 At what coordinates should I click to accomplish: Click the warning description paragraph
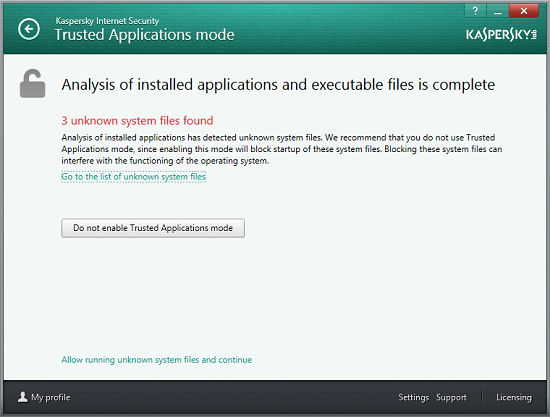pyautogui.click(x=282, y=149)
